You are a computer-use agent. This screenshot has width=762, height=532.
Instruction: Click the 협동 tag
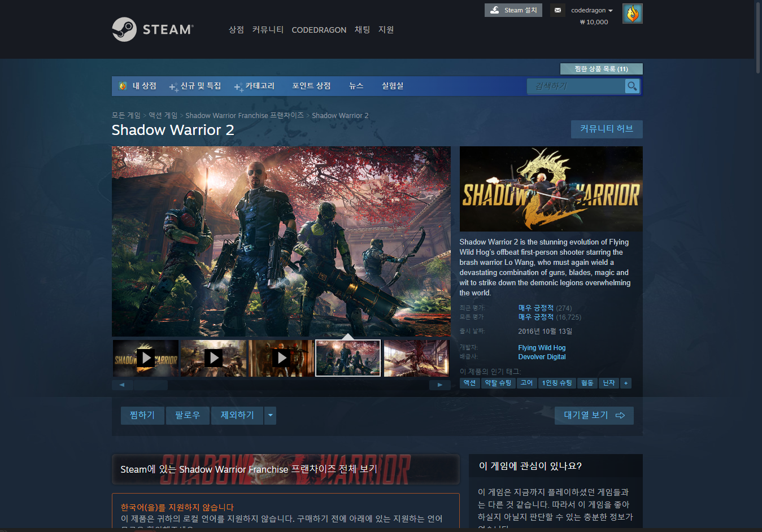point(587,383)
